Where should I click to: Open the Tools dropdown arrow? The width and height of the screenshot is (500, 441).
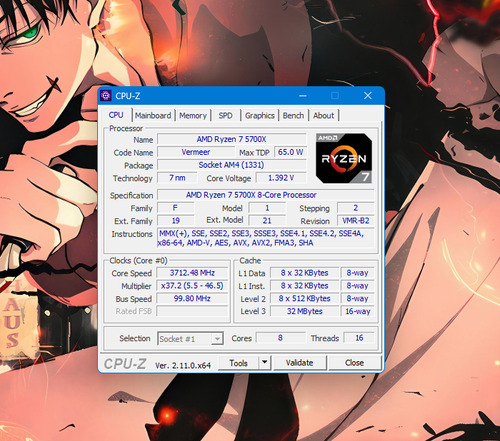265,362
